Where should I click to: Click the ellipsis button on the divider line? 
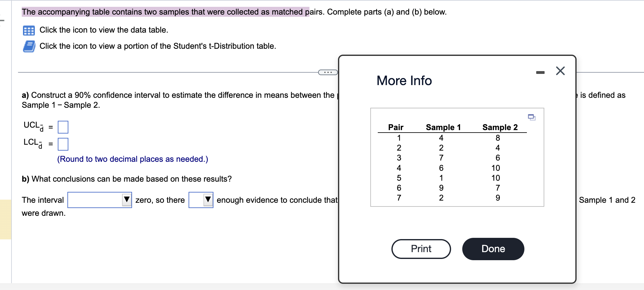click(328, 72)
